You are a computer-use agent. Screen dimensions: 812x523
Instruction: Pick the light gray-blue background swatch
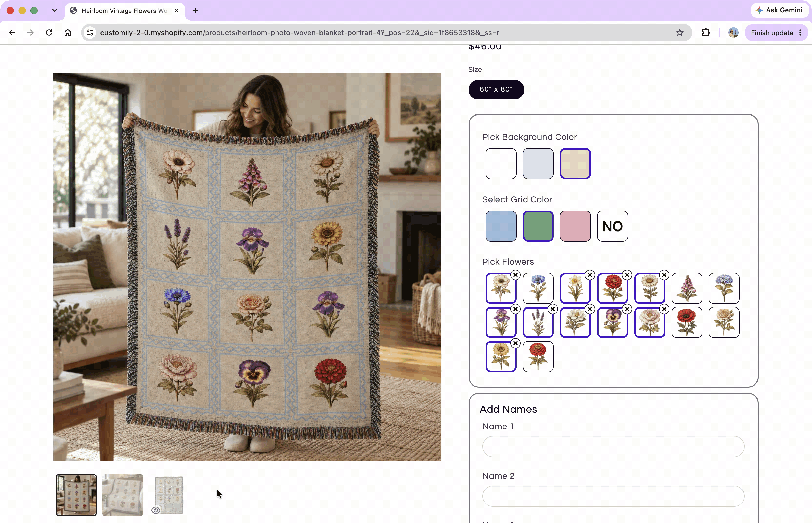[538, 163]
